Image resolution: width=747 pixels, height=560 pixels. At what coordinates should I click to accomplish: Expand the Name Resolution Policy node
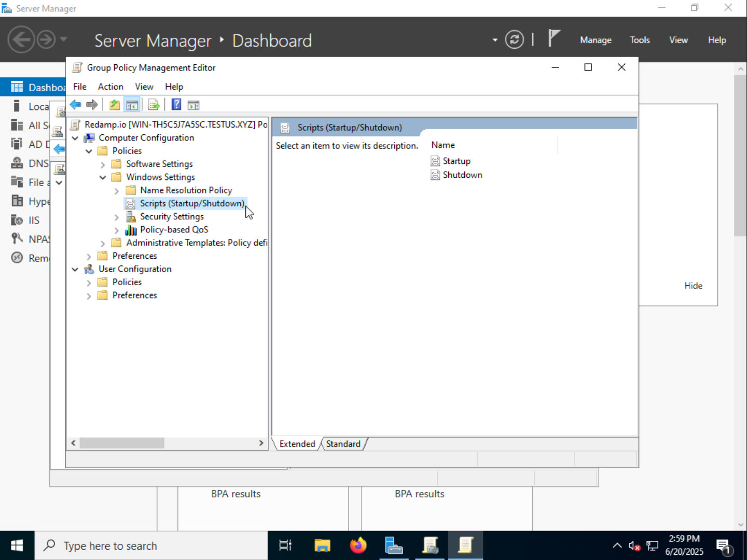tap(117, 191)
